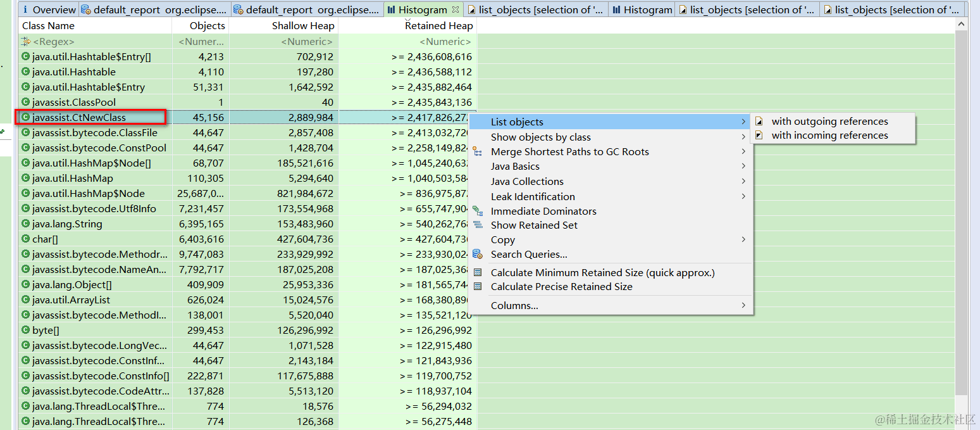Click the outgoing references icon
Screen dimensions: 980x430
click(759, 122)
